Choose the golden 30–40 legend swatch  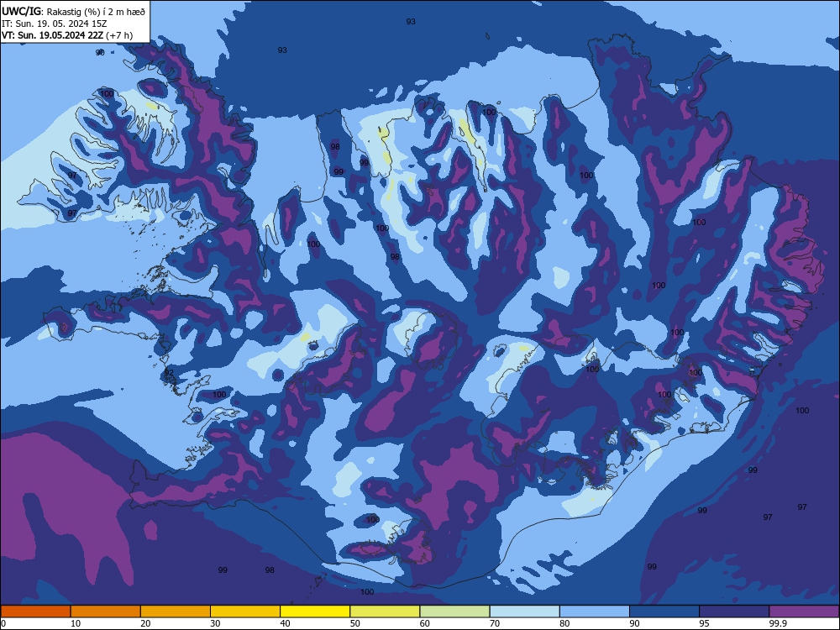[245, 612]
